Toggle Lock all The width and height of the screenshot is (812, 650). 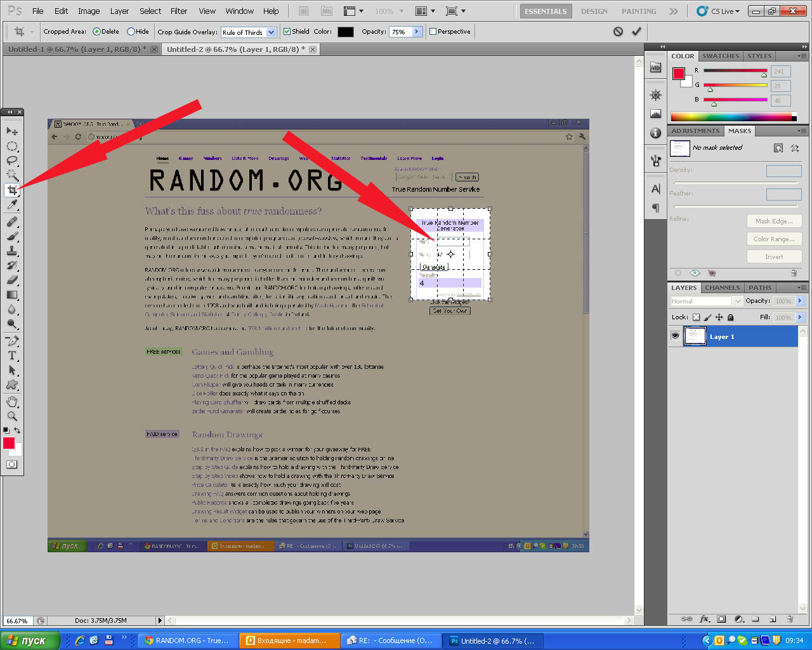tap(730, 317)
